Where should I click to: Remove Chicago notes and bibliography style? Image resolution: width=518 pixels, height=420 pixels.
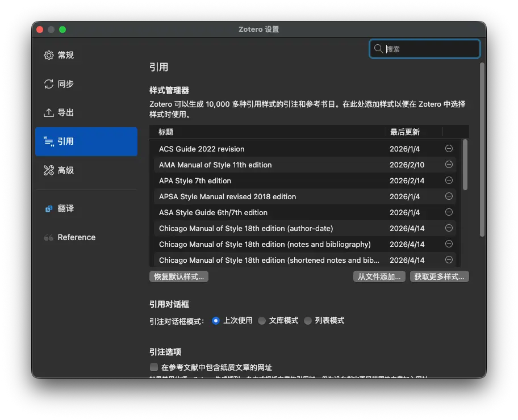pyautogui.click(x=449, y=243)
